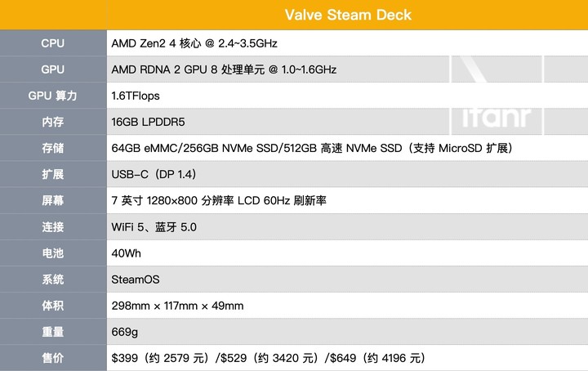The image size is (588, 371).
Task: Click the 40Wh battery value
Action: [x=126, y=253]
